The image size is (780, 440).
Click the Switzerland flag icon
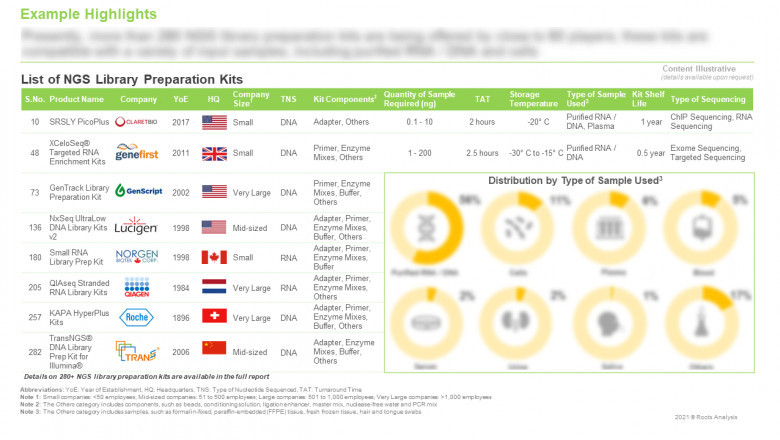215,316
